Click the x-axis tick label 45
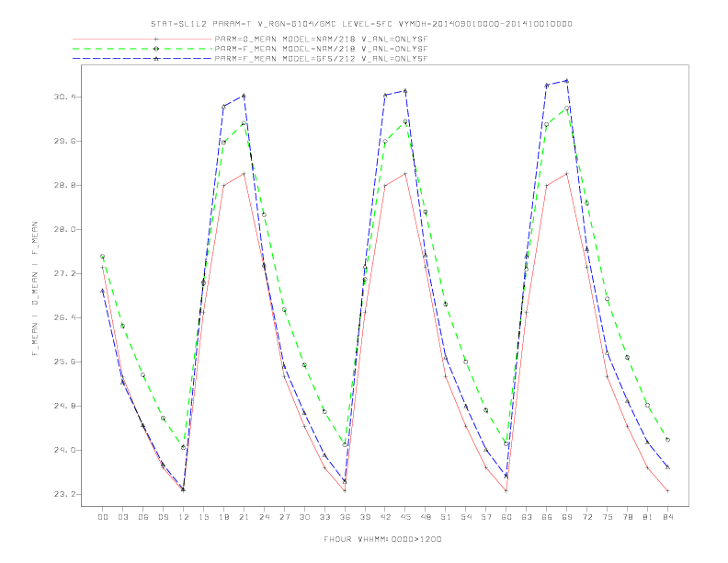728x563 pixels. [405, 517]
